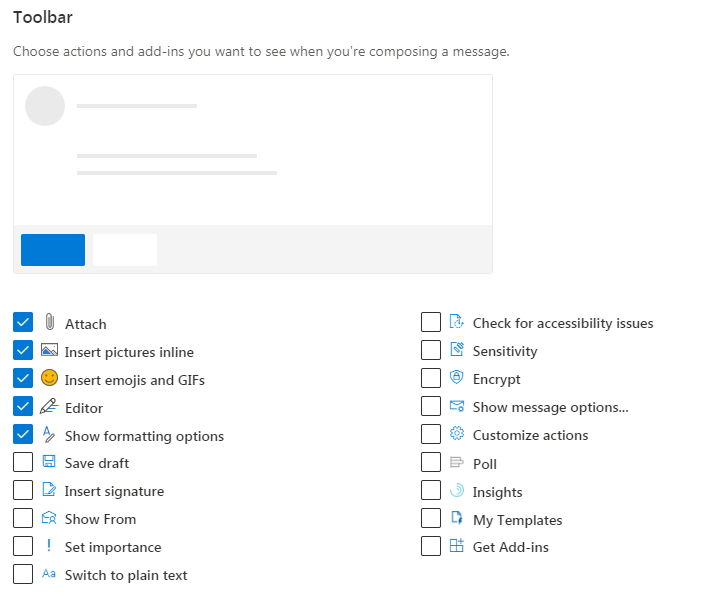The width and height of the screenshot is (719, 608).
Task: Click the Insert pictures inline icon
Action: 49,351
